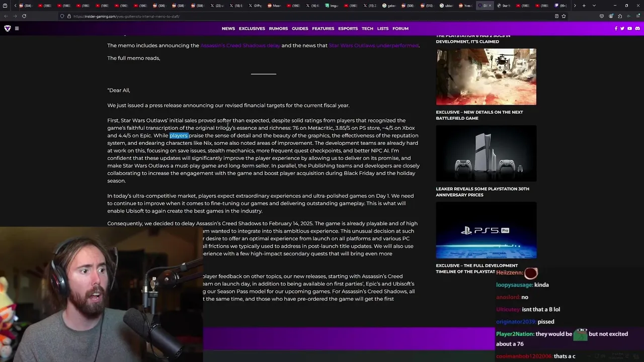Open 'The PlayStation 6 has 2 SoCs' headline
This screenshot has height=362, width=644.
click(473, 39)
